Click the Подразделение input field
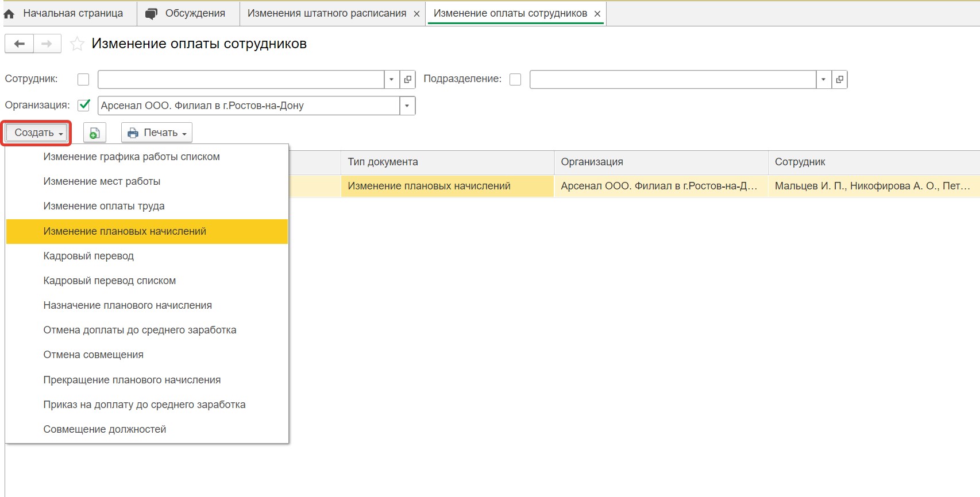The width and height of the screenshot is (980, 497). point(673,79)
